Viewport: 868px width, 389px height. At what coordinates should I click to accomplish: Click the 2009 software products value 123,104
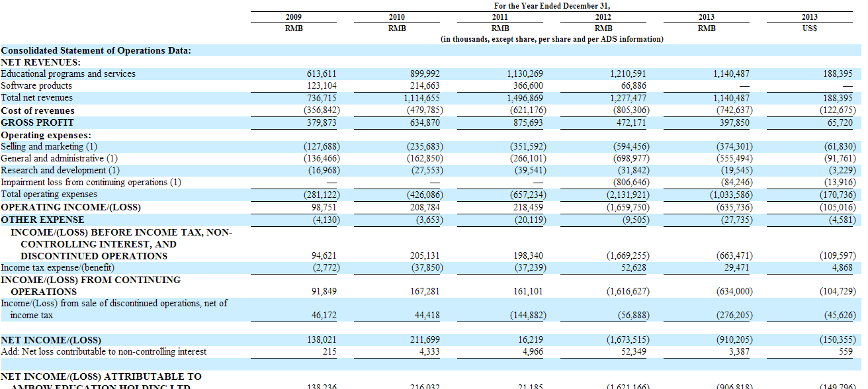click(322, 86)
